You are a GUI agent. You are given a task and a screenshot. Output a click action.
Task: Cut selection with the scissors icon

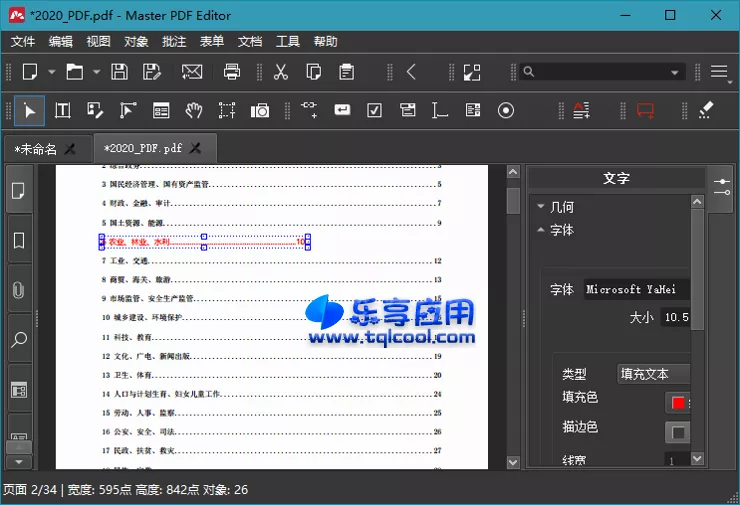pyautogui.click(x=281, y=72)
